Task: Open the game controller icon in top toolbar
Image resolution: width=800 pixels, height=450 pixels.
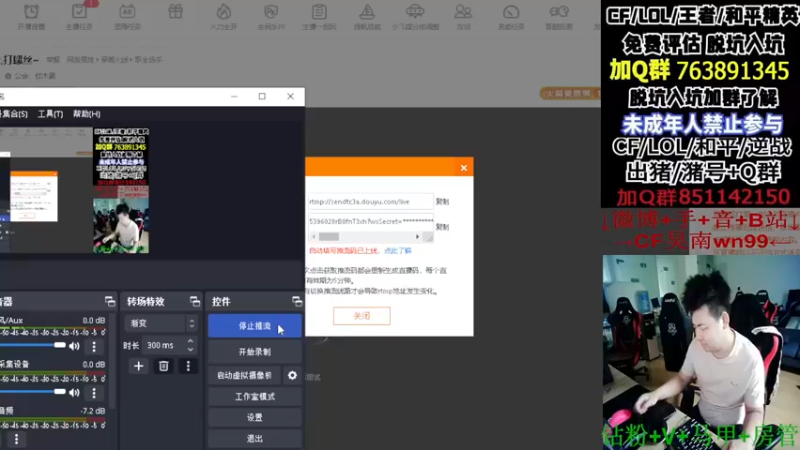Action: (559, 16)
